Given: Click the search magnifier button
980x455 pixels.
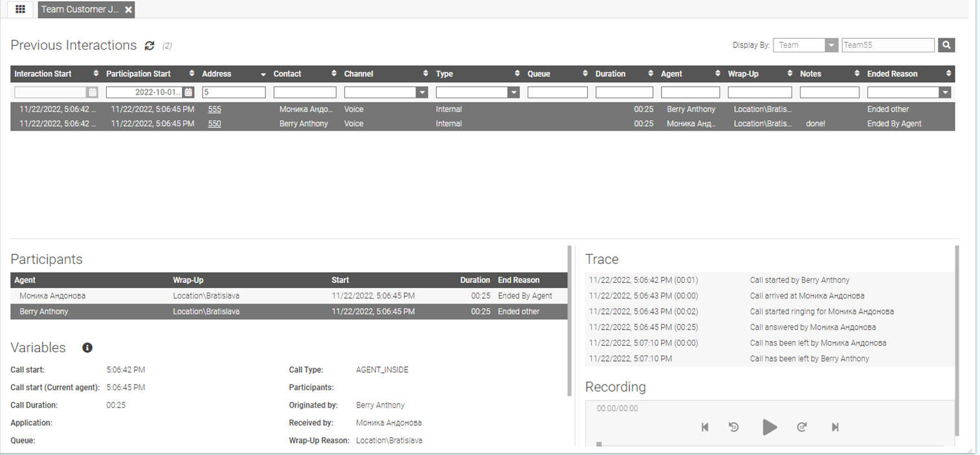Looking at the screenshot, I should pyautogui.click(x=946, y=45).
